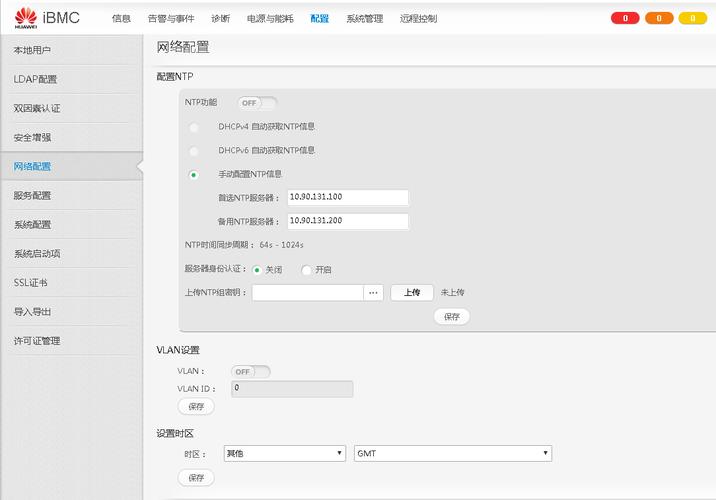Open the 远程控制 top menu
Screen dimensions: 716x500
click(x=418, y=18)
